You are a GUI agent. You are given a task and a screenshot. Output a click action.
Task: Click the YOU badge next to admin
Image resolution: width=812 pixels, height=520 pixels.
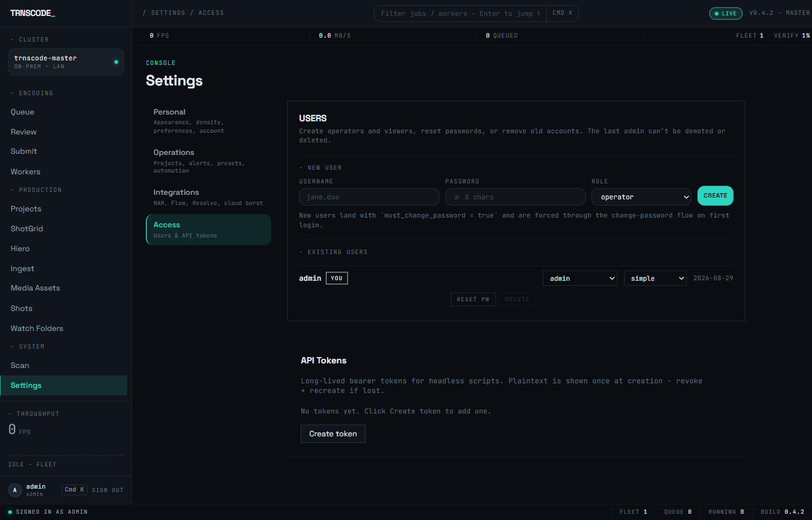[337, 278]
